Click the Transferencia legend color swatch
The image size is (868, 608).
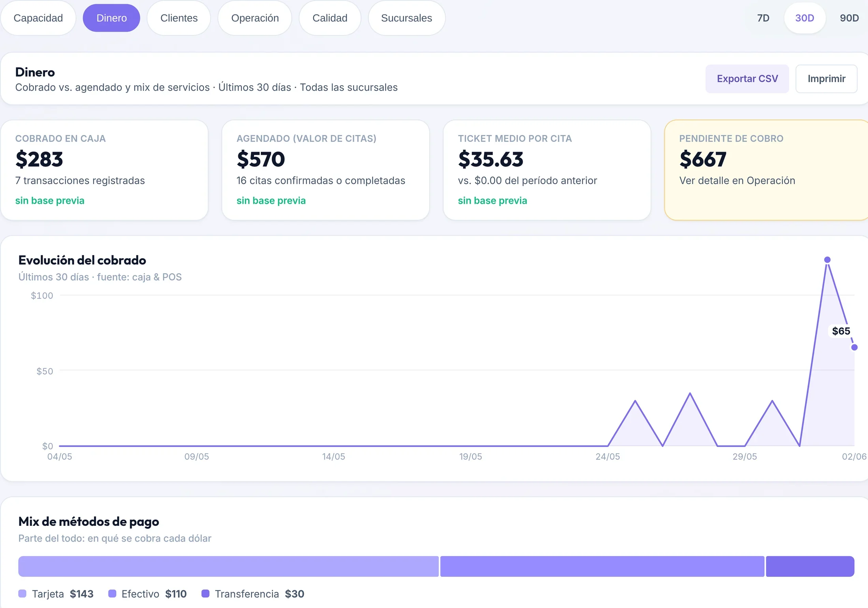pos(205,594)
